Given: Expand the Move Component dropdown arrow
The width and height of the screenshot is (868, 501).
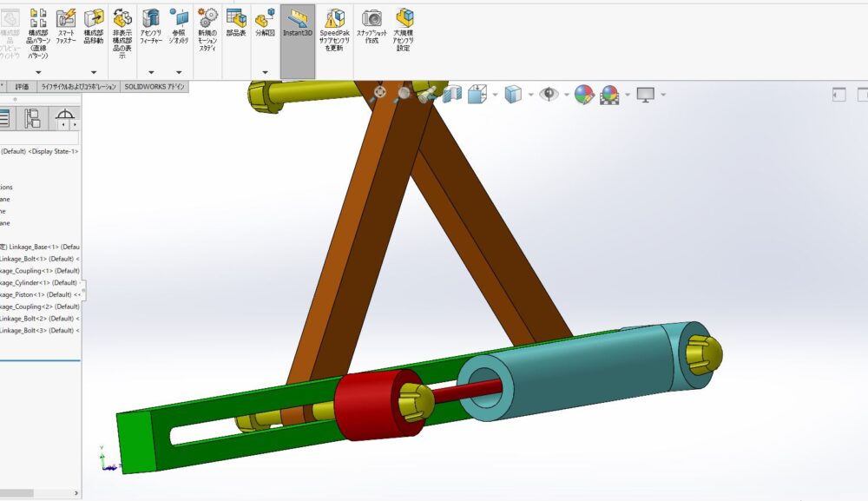Looking at the screenshot, I should [x=94, y=72].
